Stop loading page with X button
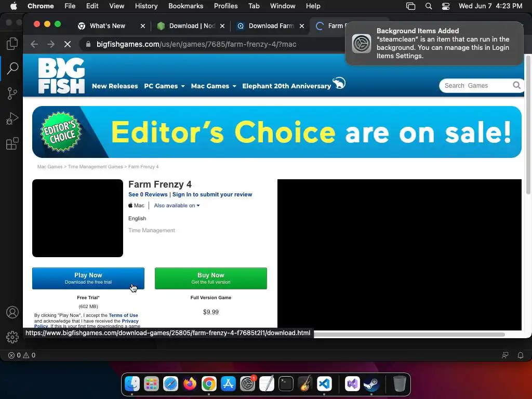This screenshot has width=532, height=399. pos(68,44)
